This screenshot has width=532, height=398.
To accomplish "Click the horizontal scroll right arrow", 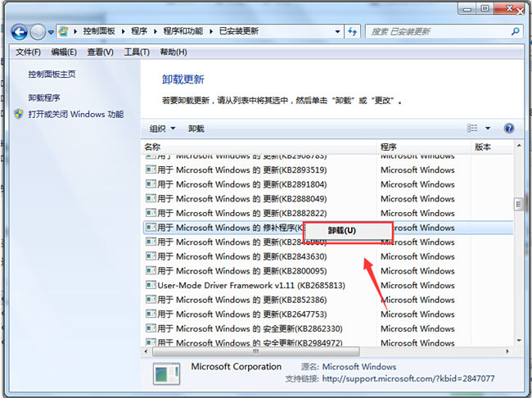I will [x=507, y=351].
